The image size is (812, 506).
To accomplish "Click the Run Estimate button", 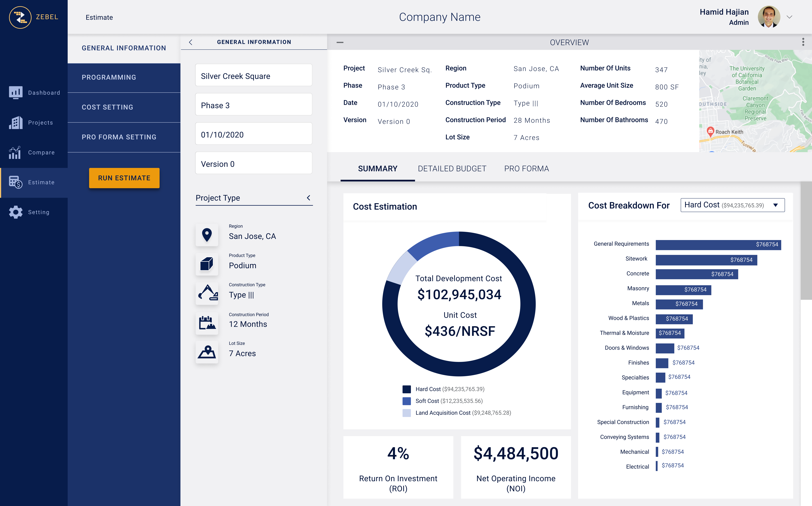I will click(x=124, y=178).
